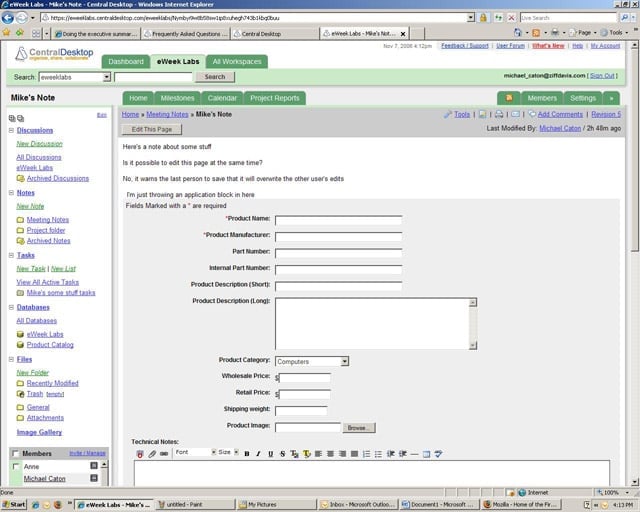This screenshot has width=640, height=512.
Task: Click the expand-all icon in sidebar
Action: coord(12,118)
